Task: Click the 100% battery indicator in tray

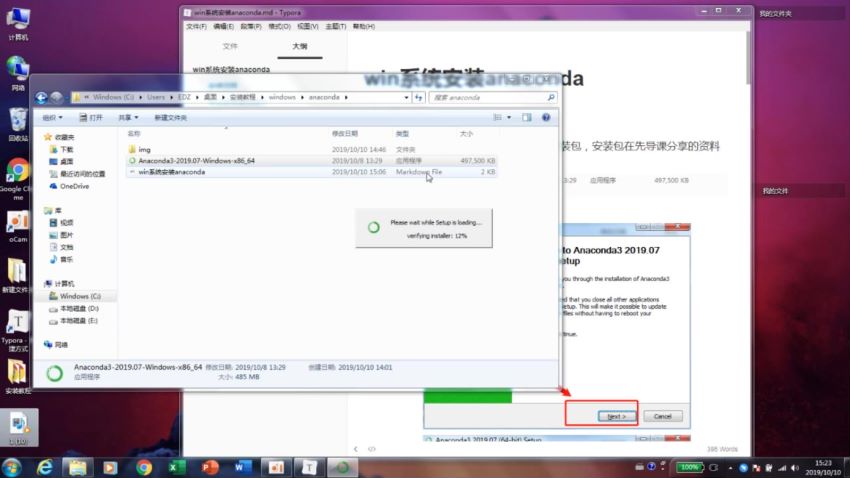Action: pos(689,467)
